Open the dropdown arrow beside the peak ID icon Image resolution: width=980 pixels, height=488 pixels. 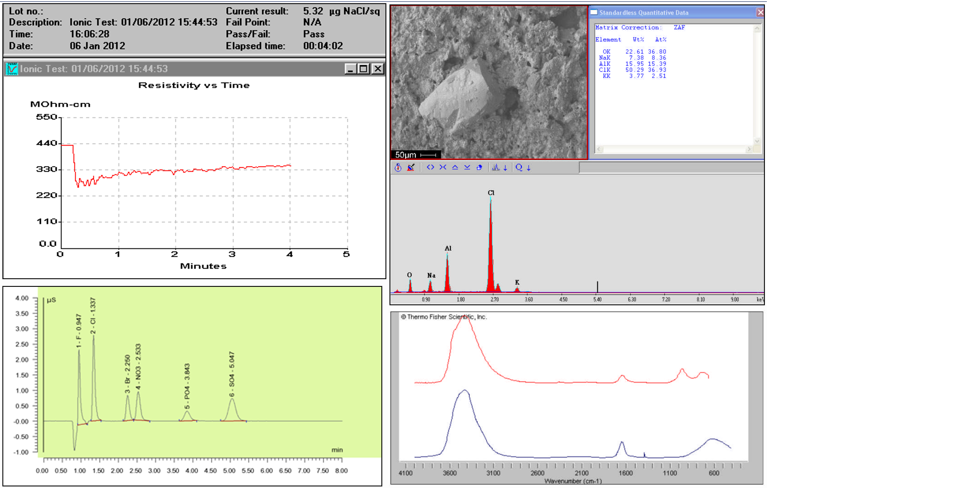point(505,168)
